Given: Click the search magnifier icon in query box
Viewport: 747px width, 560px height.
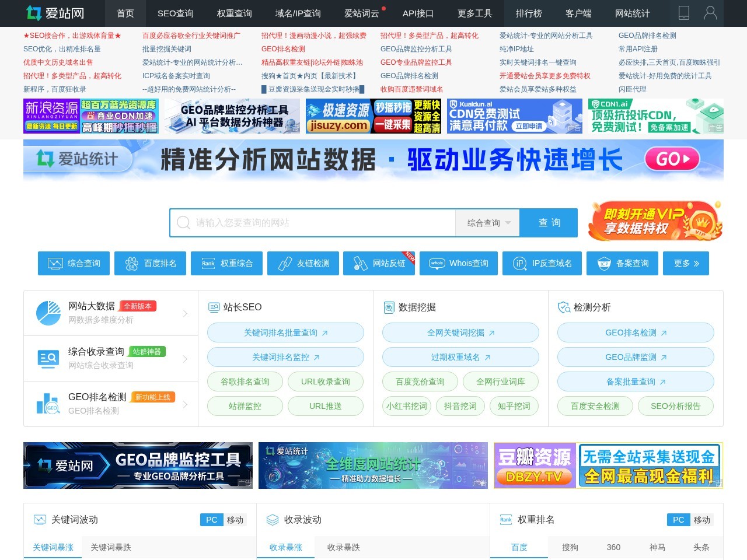Looking at the screenshot, I should tap(183, 223).
